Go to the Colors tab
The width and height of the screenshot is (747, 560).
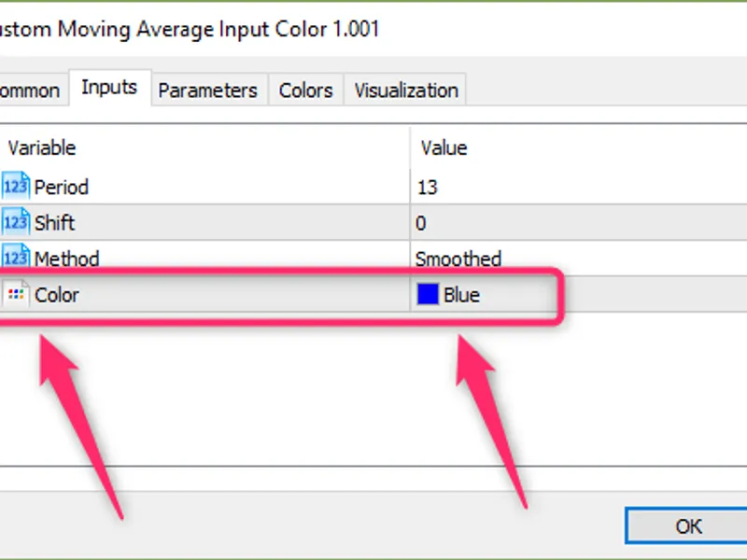306,90
